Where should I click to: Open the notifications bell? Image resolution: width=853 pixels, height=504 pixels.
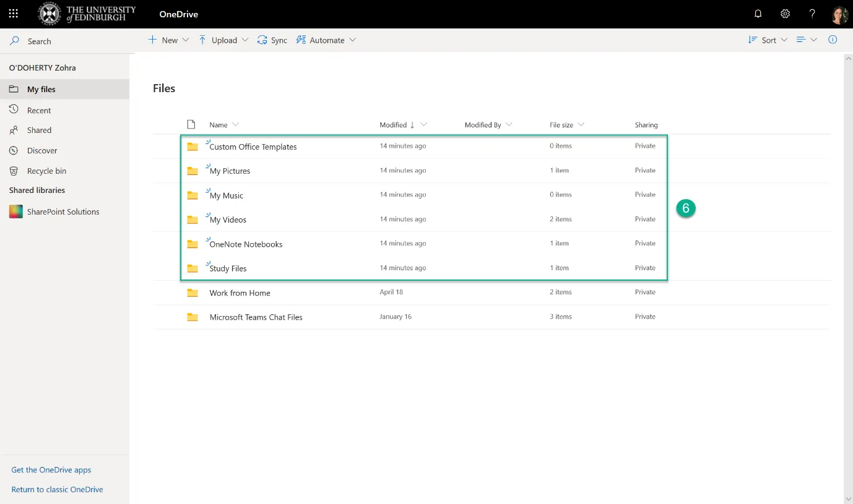[758, 13]
